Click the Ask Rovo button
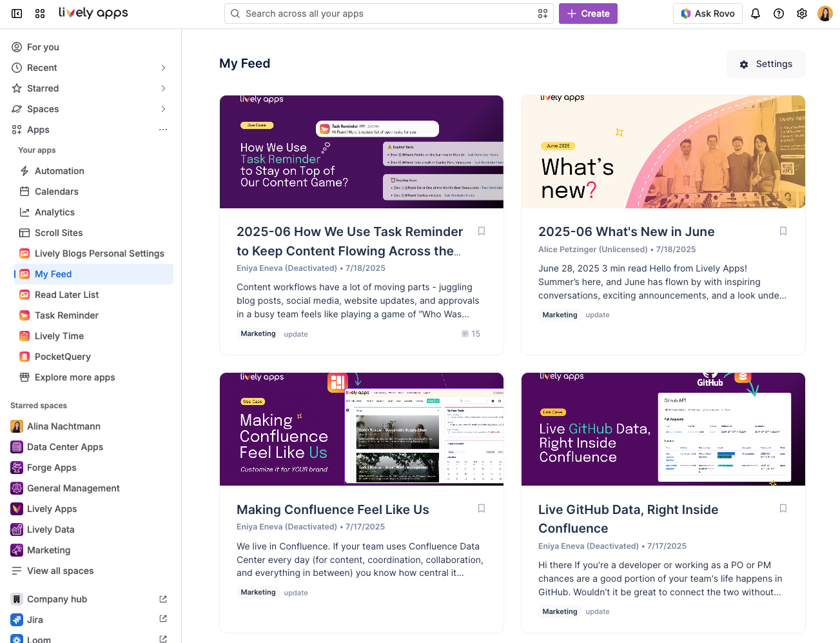840x643 pixels. point(708,14)
